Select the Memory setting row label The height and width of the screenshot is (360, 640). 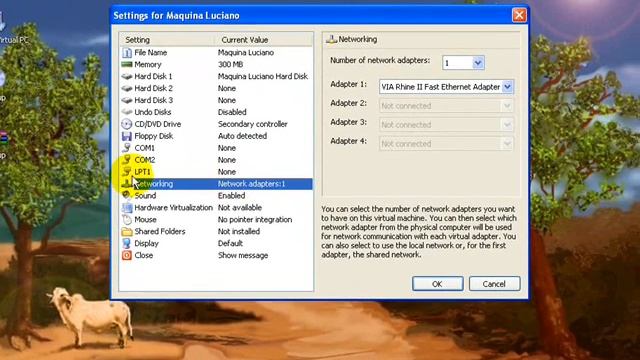148,64
